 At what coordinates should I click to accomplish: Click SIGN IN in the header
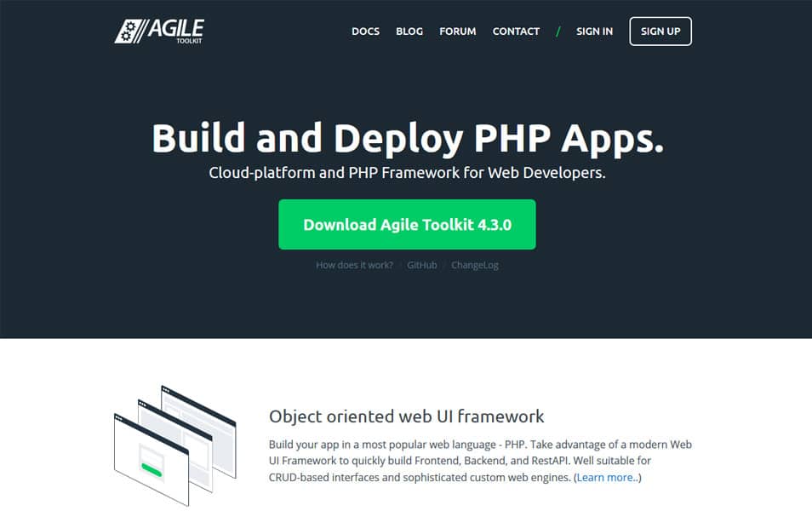click(x=594, y=32)
